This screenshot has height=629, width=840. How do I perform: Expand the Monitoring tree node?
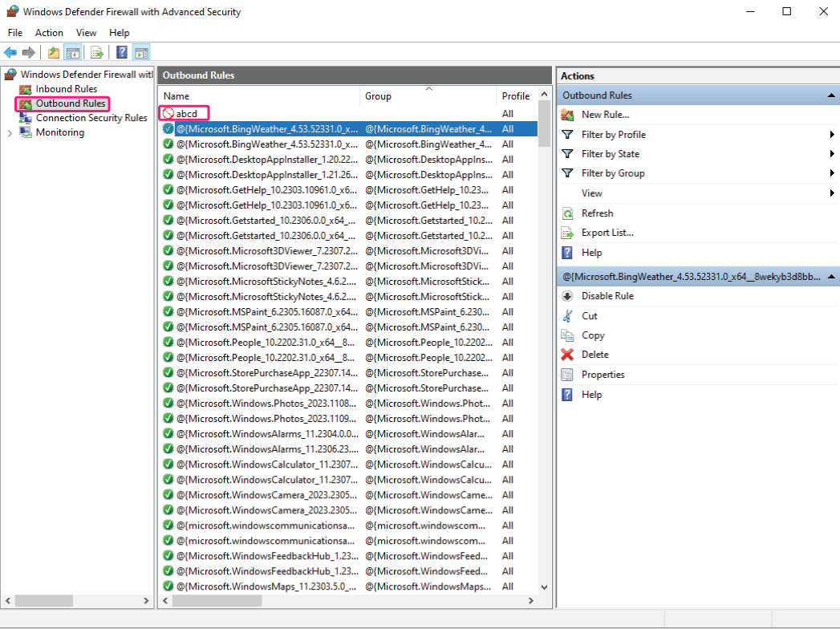10,132
